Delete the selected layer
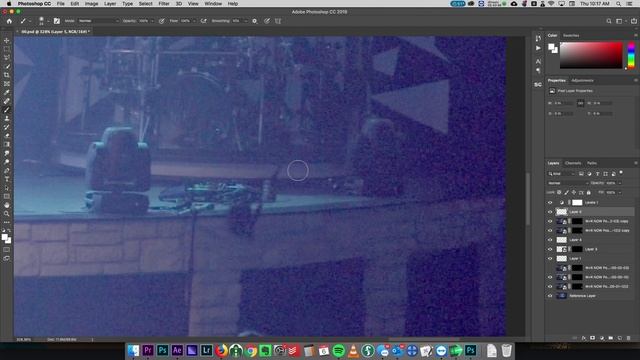This screenshot has height=360, width=640. pos(629,338)
